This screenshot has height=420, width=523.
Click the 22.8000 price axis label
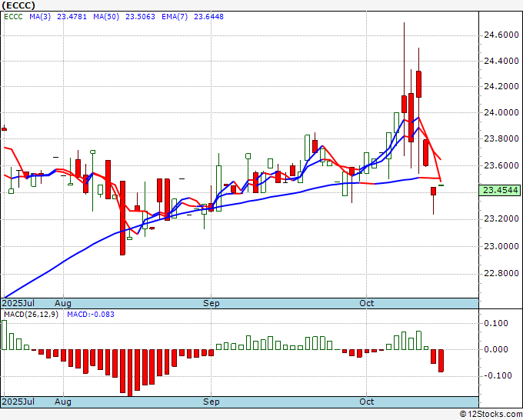tap(501, 273)
